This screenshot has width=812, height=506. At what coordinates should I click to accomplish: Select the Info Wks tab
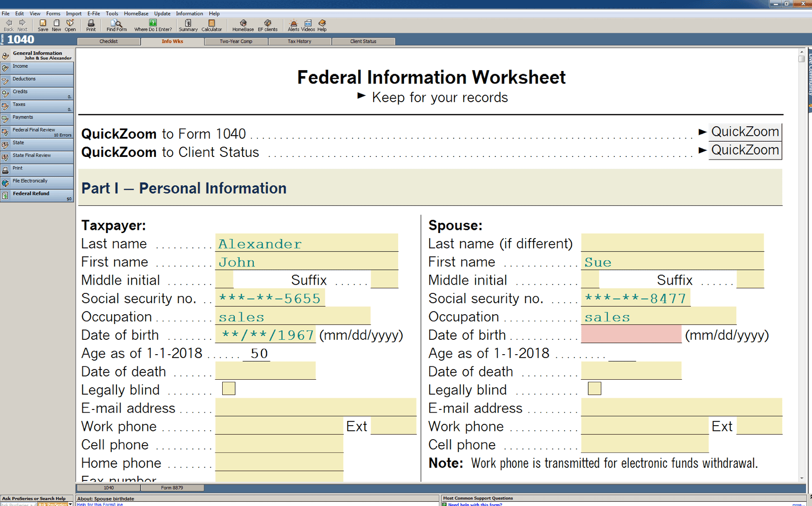pyautogui.click(x=172, y=41)
